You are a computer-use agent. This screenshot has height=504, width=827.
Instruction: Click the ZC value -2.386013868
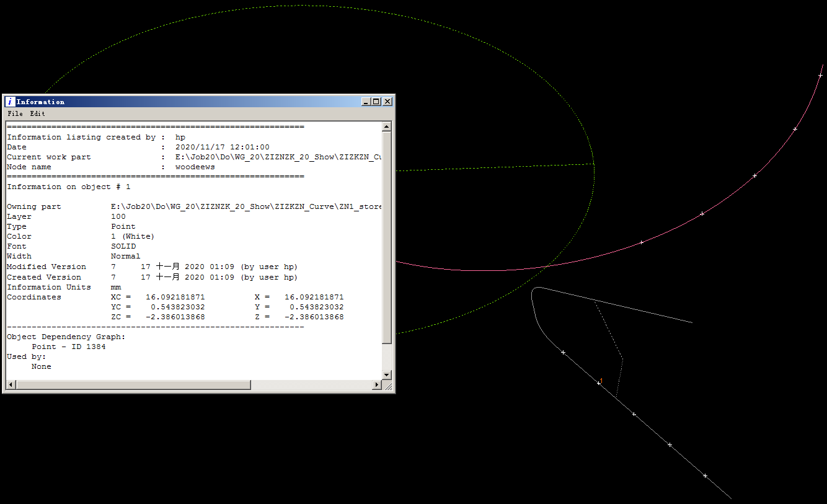pos(175,317)
